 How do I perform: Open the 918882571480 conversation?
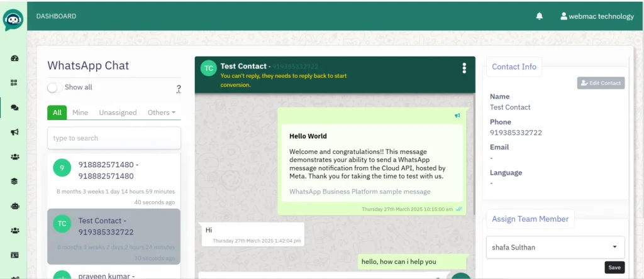pos(114,180)
